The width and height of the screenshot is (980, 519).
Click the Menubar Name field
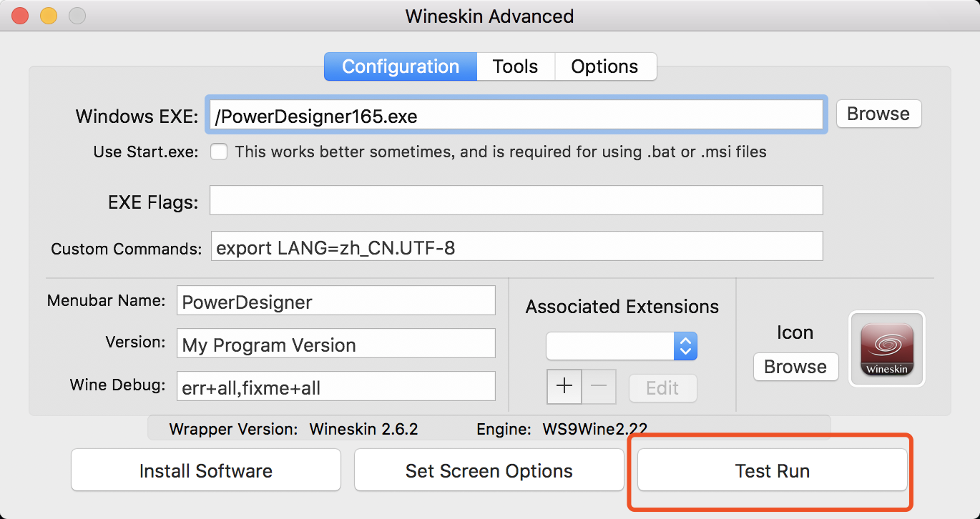coord(336,300)
